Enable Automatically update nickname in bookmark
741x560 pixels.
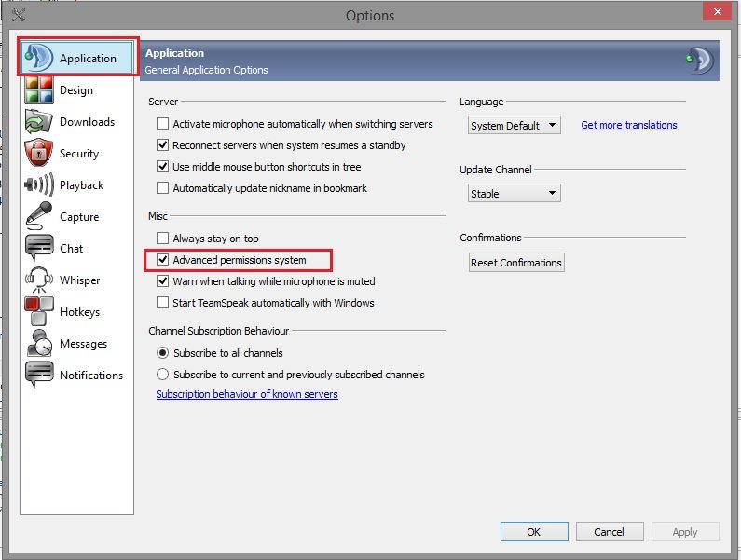pyautogui.click(x=162, y=188)
